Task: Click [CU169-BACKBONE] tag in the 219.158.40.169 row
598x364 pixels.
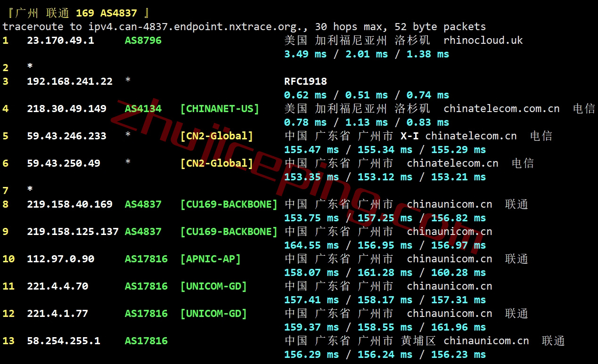Action: click(x=229, y=204)
